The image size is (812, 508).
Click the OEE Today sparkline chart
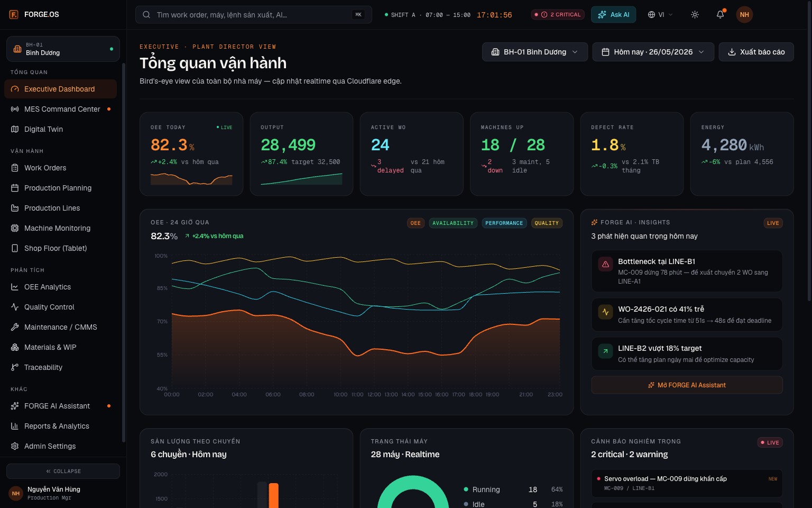[191, 179]
